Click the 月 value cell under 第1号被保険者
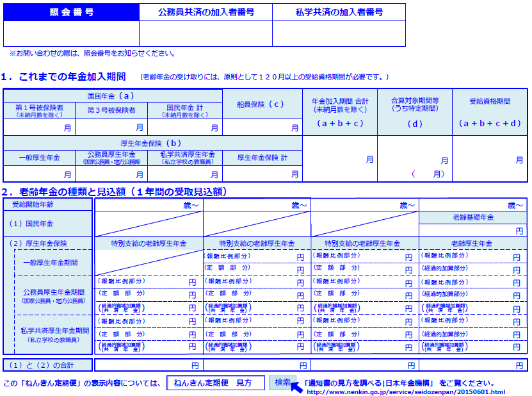 39,128
